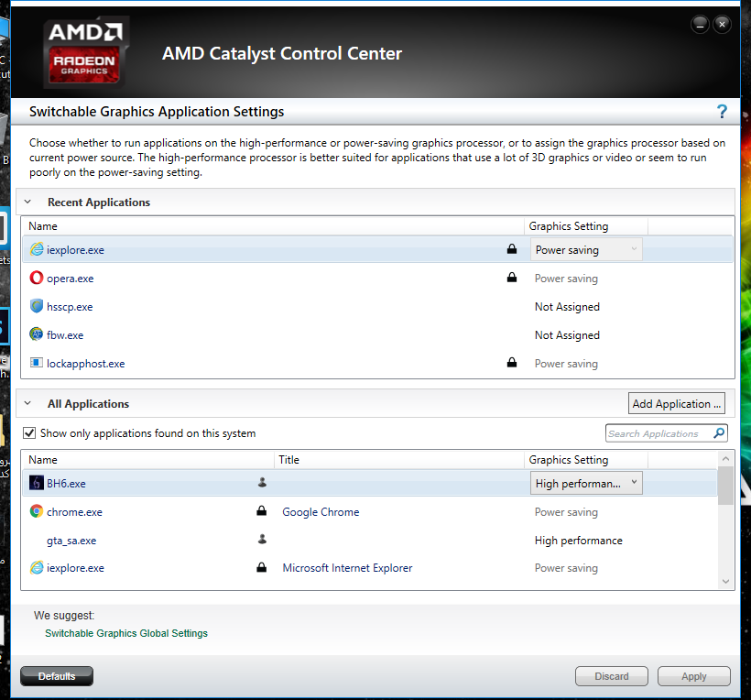The height and width of the screenshot is (700, 751).
Task: Open the High performance dropdown for BH6.exe
Action: pos(586,483)
